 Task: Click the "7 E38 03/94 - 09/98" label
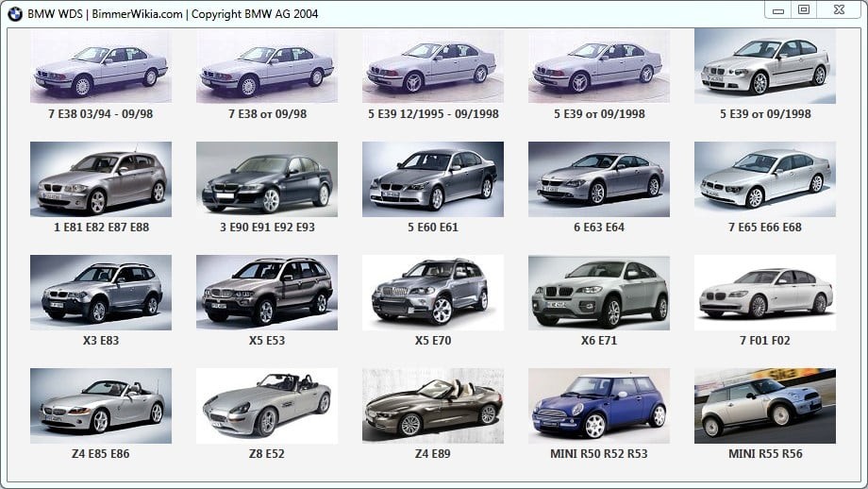pos(101,114)
